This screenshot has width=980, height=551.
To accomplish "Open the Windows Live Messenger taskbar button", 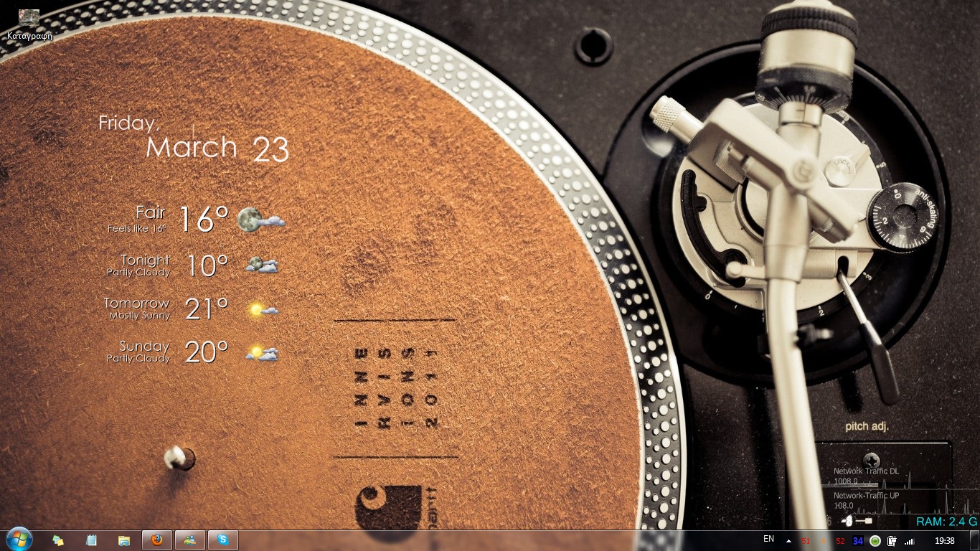I will 190,540.
